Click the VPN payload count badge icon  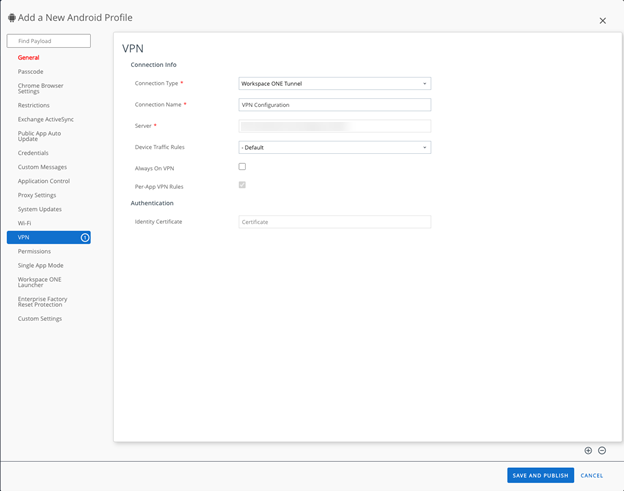85,237
